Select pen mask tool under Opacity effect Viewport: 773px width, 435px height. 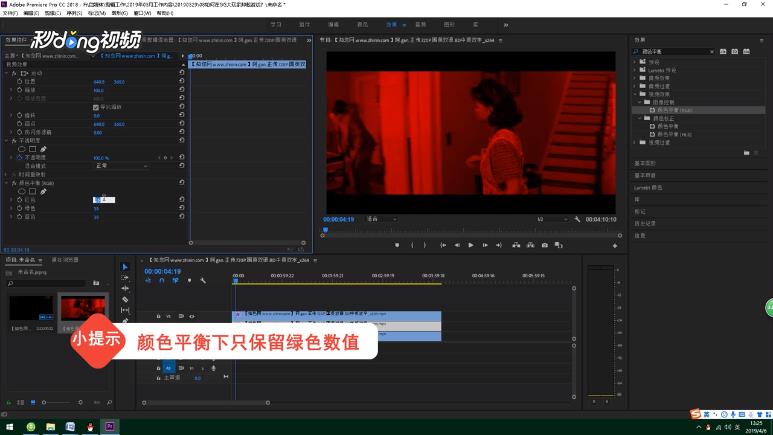tap(43, 149)
